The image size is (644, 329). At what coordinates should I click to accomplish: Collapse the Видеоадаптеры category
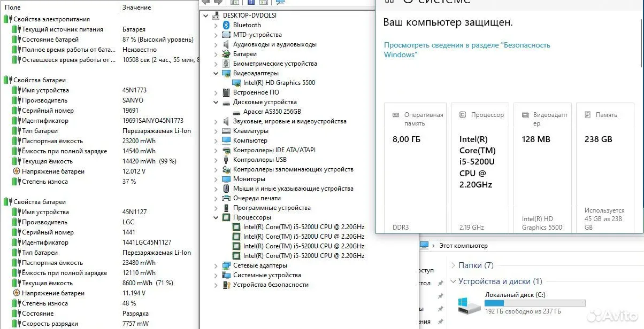point(216,73)
